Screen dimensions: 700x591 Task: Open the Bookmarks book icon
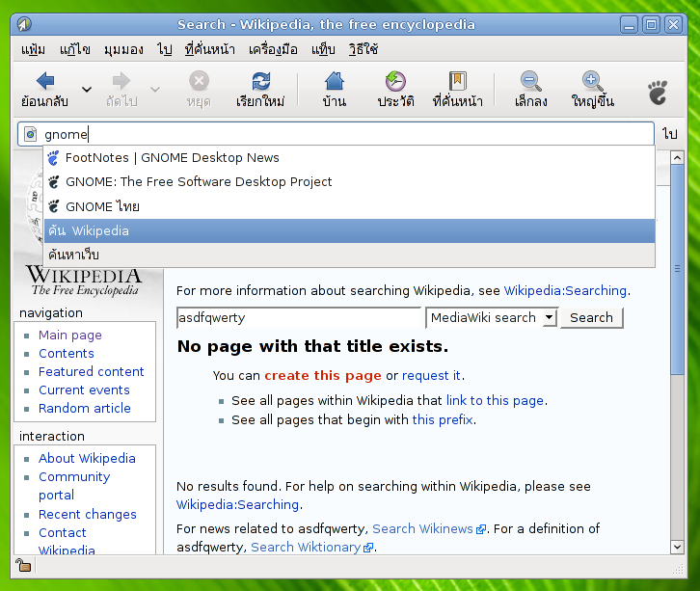(x=458, y=81)
